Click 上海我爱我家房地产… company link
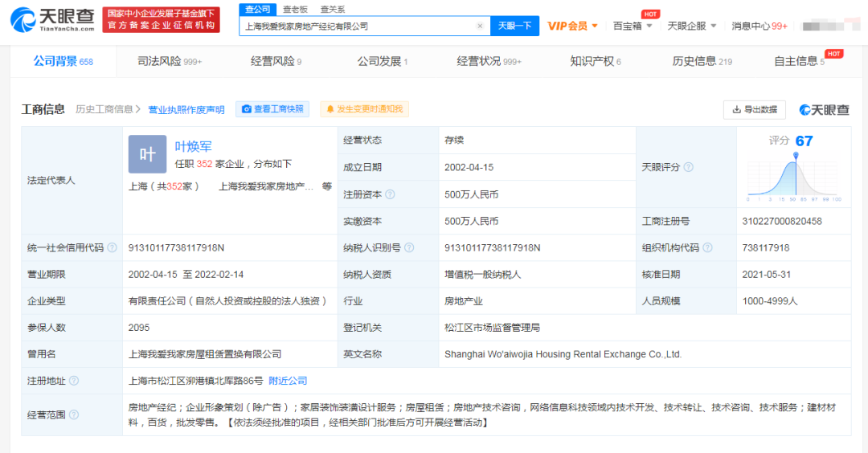The image size is (868, 453). coord(266,186)
